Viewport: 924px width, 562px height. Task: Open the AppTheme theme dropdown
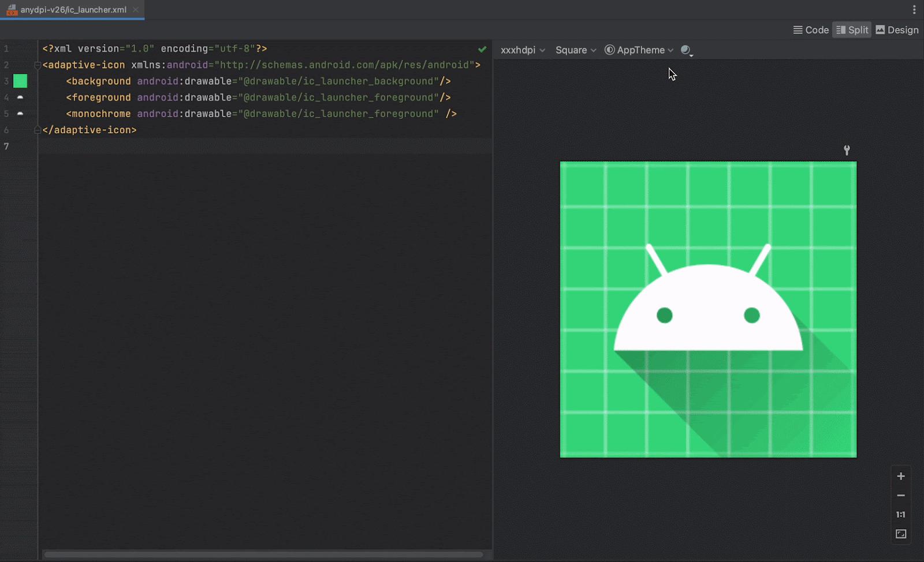pos(638,50)
